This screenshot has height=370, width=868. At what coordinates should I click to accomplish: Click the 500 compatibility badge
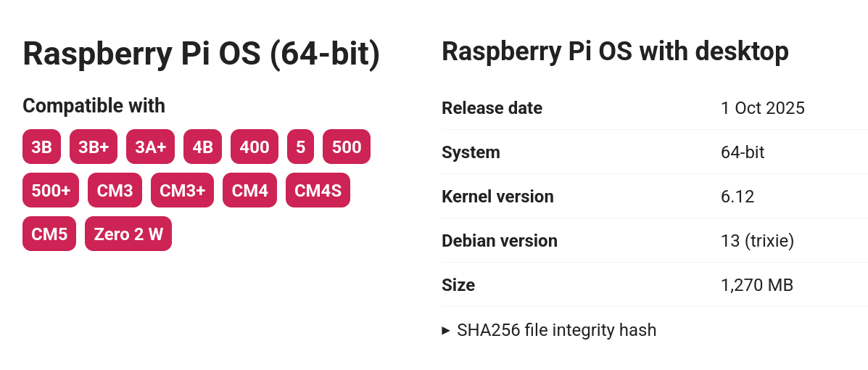[x=347, y=147]
